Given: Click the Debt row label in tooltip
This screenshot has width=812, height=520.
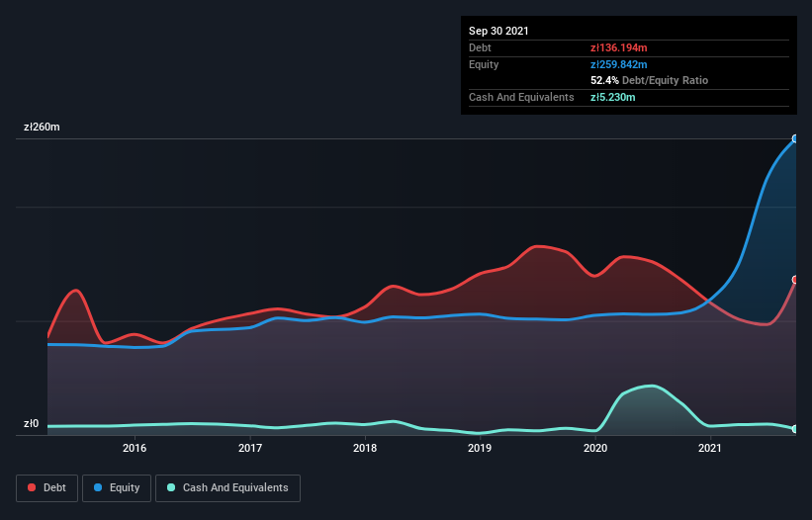Looking at the screenshot, I should pos(480,47).
